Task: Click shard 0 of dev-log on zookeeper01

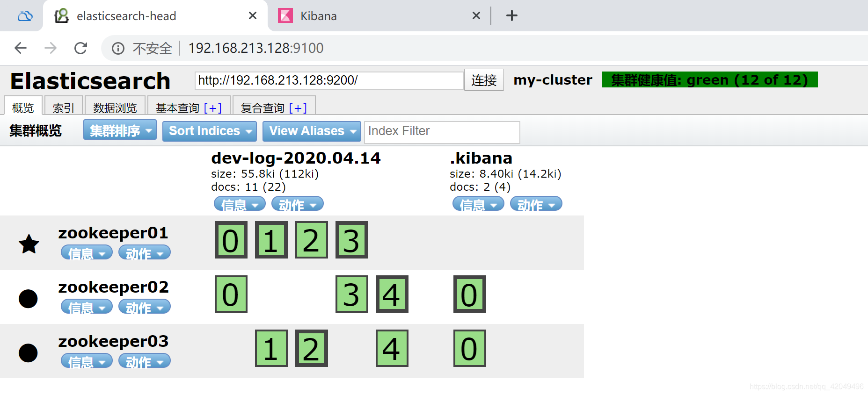Action: 231,240
